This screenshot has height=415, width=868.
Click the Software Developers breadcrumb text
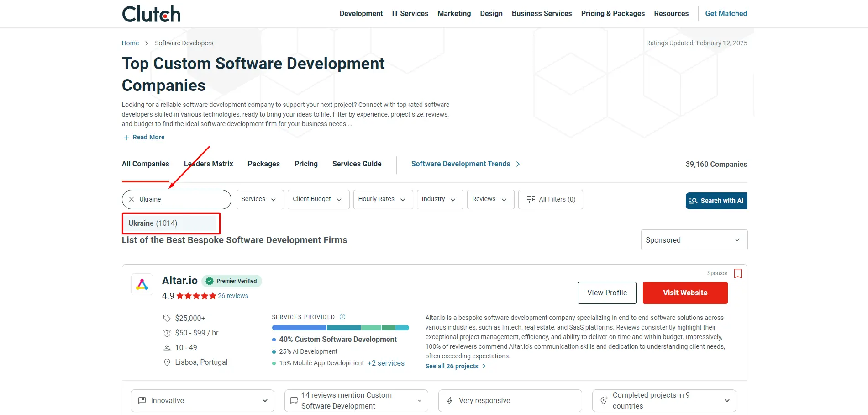(x=184, y=43)
